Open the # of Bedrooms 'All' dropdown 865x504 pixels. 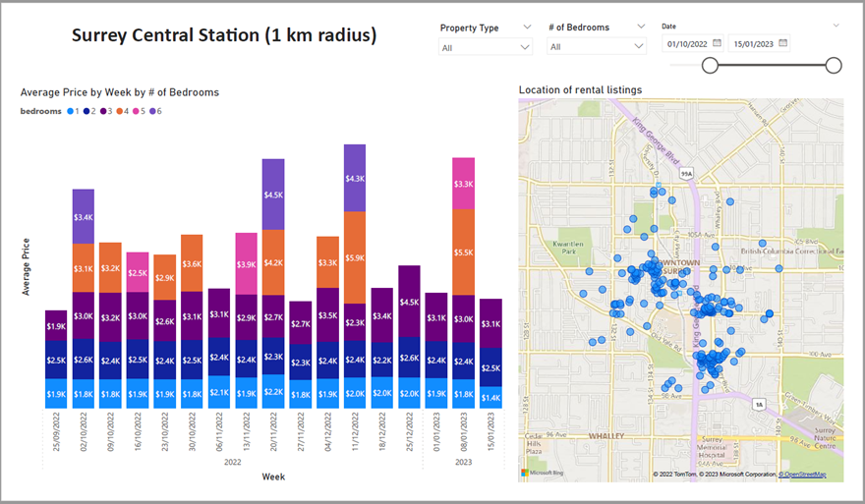tap(597, 46)
